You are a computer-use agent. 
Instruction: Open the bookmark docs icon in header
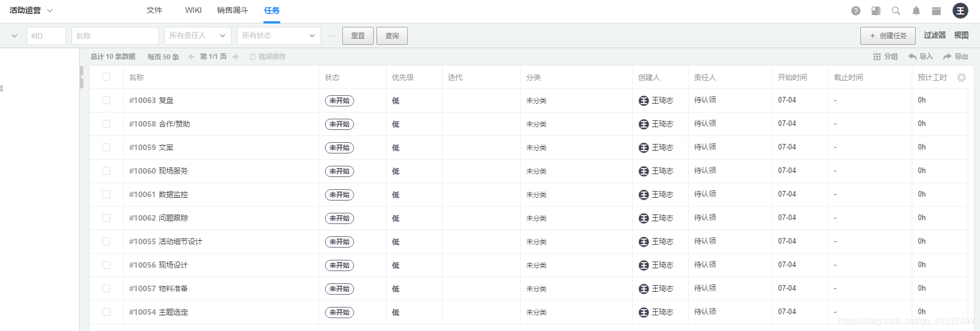876,11
